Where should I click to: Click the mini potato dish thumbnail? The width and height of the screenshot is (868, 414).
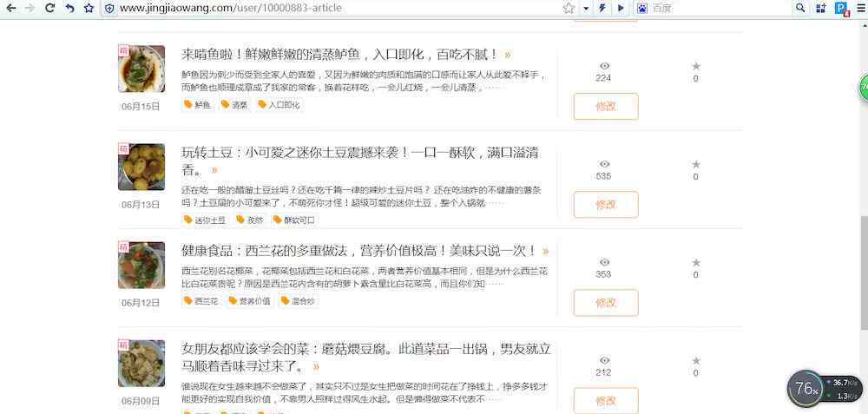click(x=141, y=168)
